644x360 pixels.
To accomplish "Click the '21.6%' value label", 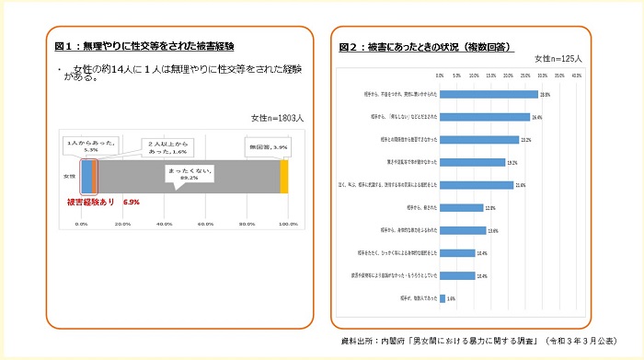I will [x=520, y=185].
